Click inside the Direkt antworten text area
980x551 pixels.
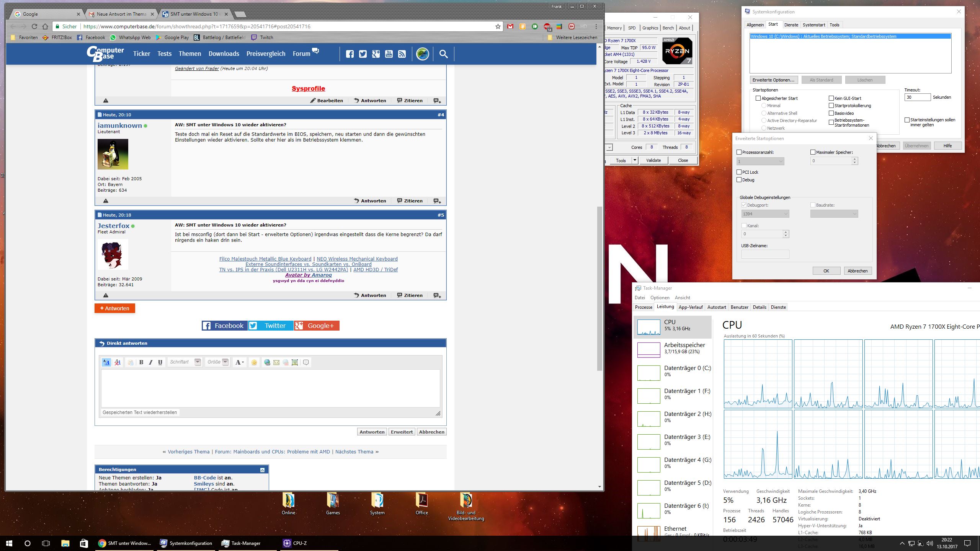(x=270, y=388)
